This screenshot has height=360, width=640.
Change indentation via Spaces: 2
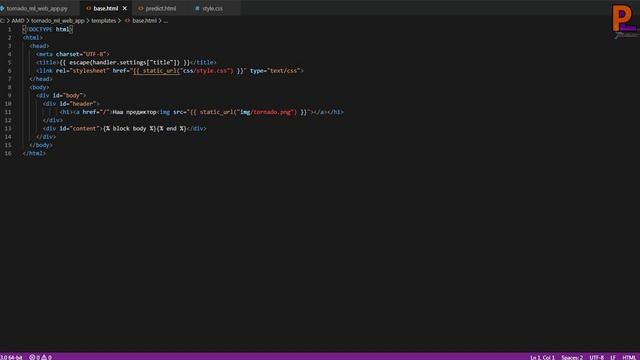pyautogui.click(x=572, y=357)
